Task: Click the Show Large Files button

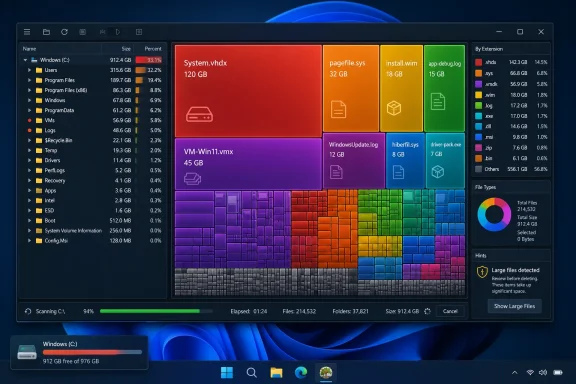Action: coord(514,306)
